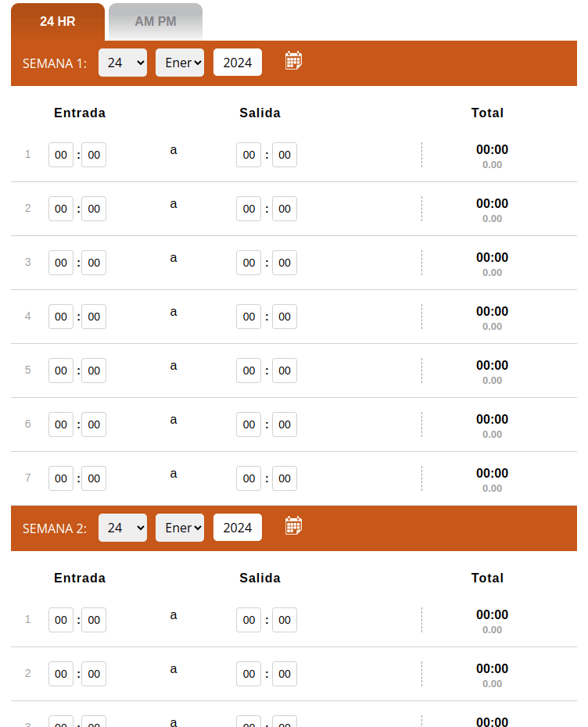Open the Ener month dropdown for Semana 1
This screenshot has width=588, height=727.
(x=180, y=62)
